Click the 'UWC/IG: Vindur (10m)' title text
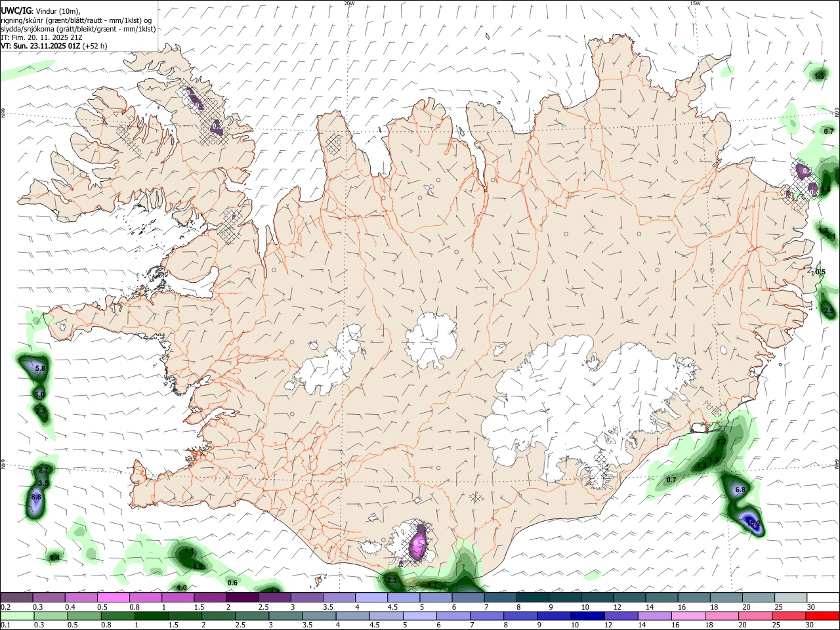 pyautogui.click(x=40, y=10)
